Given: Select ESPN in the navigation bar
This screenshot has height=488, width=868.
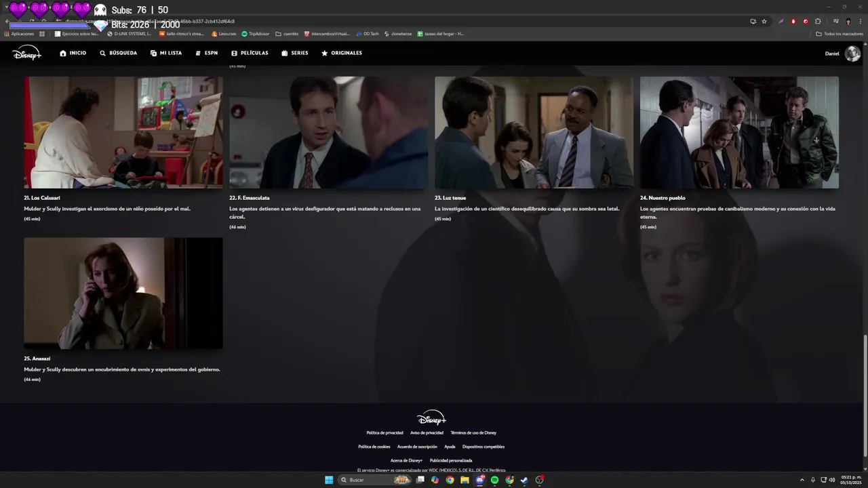Looking at the screenshot, I should (207, 53).
